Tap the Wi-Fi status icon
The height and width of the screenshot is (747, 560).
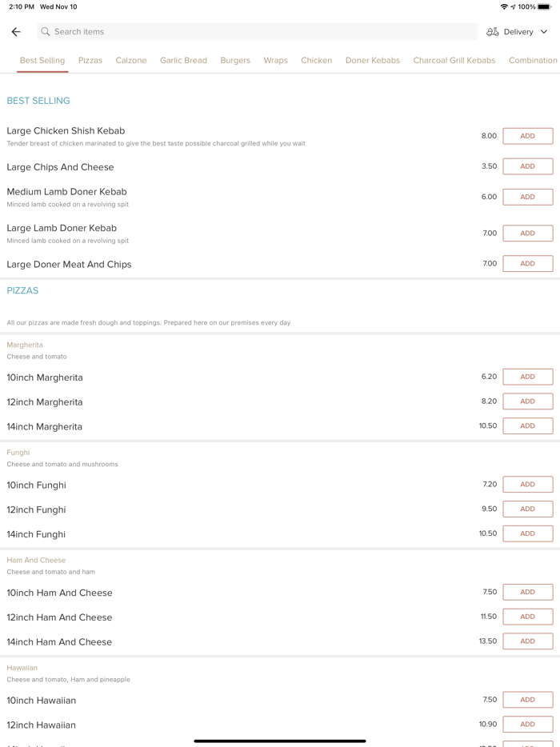click(504, 6)
